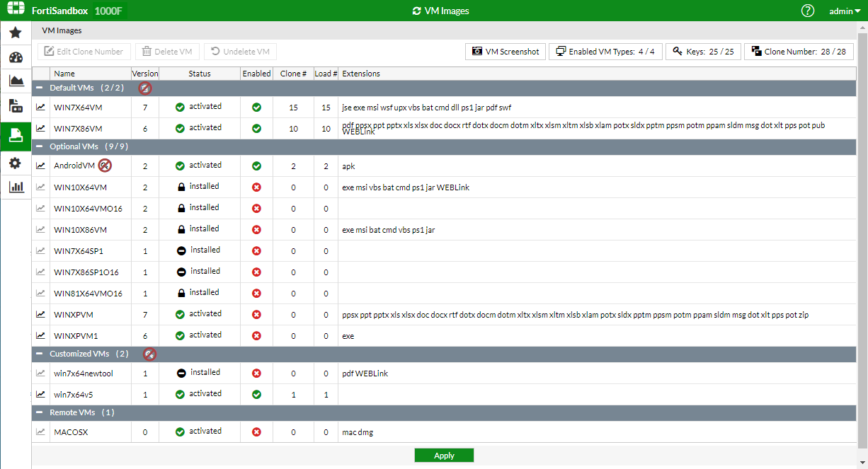Screen dimensions: 868x469
Task: Open usage chart icon for win7x64v5
Action: click(41, 395)
